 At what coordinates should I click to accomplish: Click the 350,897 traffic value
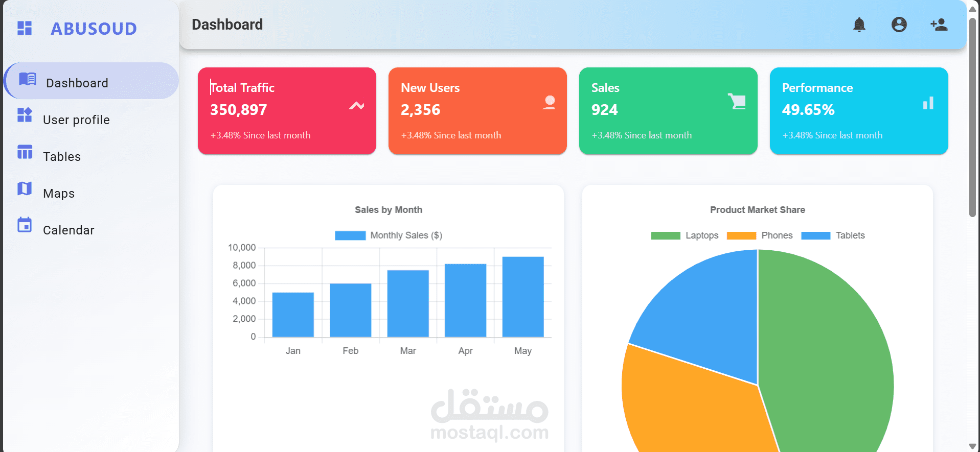[x=239, y=110]
